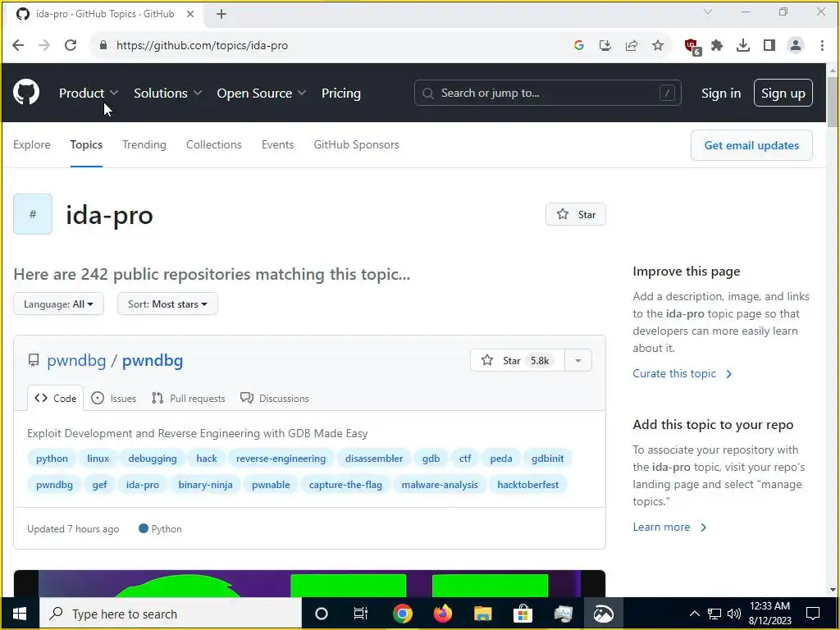Open the Collections tab
Screen dimensions: 840x630
coord(214,144)
